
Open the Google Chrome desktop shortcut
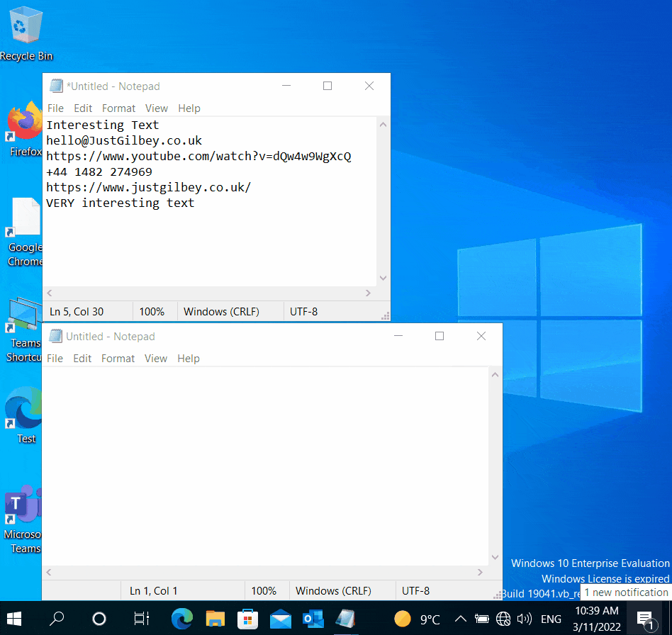click(24, 231)
